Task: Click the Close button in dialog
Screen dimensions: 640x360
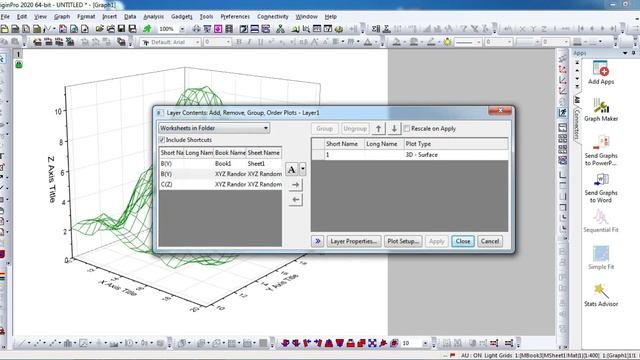Action: [462, 241]
